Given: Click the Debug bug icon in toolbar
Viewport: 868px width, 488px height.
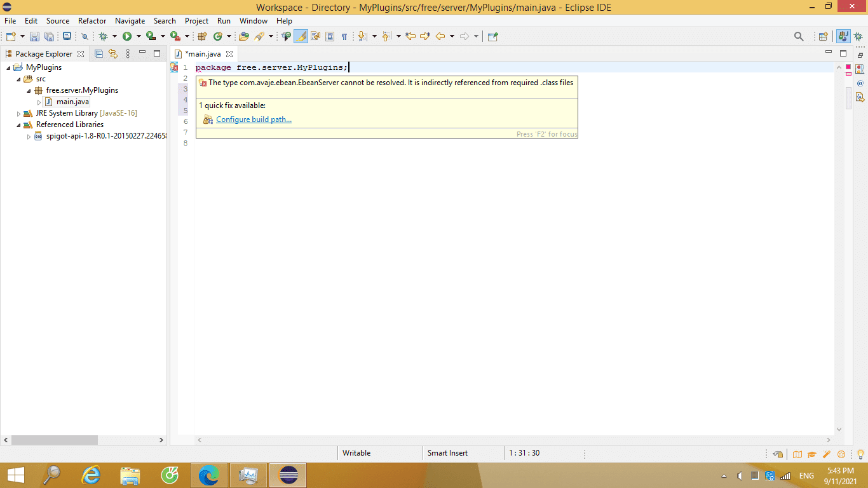Looking at the screenshot, I should pyautogui.click(x=103, y=37).
